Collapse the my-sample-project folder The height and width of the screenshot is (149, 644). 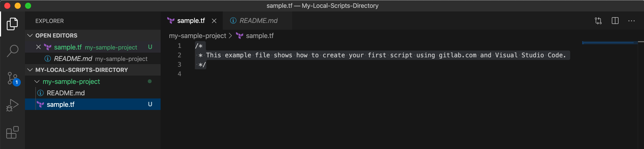(37, 82)
